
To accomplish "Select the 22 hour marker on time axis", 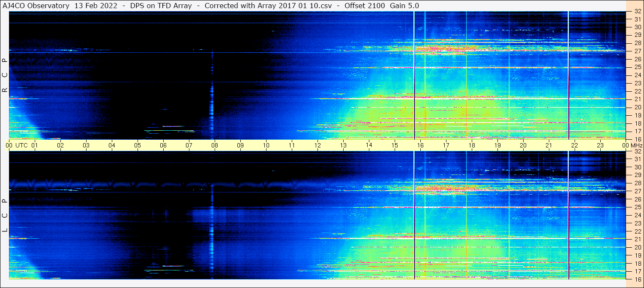I will pos(575,145).
